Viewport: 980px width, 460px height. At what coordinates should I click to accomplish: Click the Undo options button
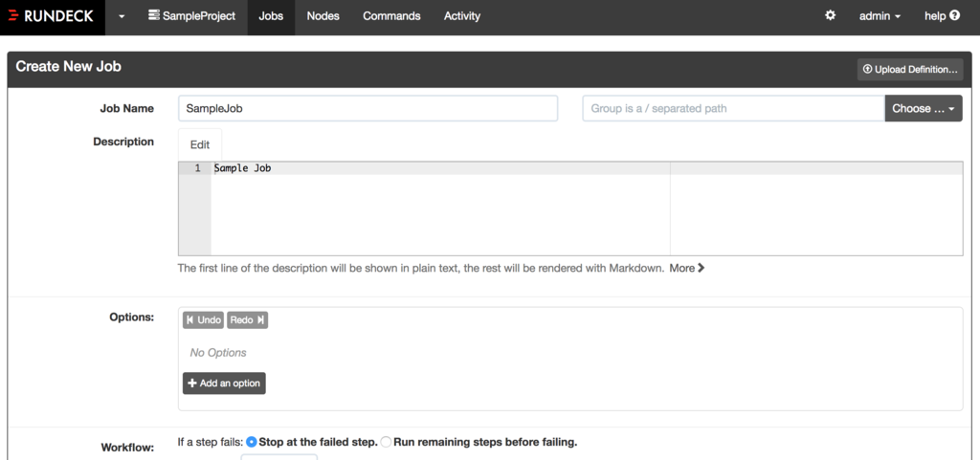203,320
